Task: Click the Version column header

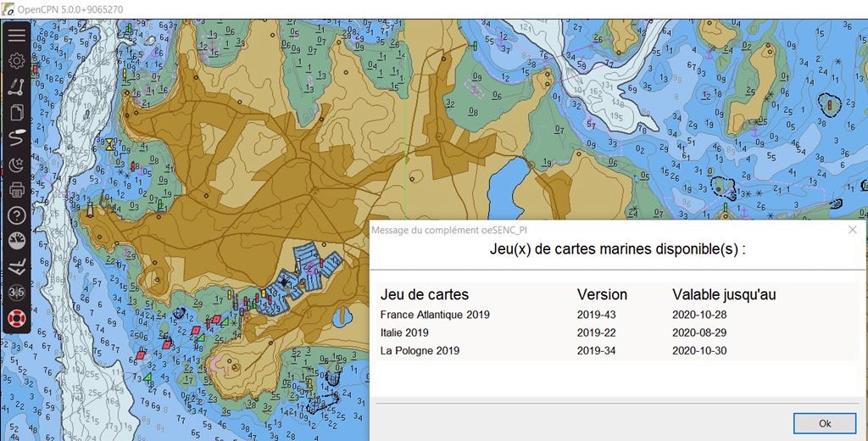Action: click(602, 295)
